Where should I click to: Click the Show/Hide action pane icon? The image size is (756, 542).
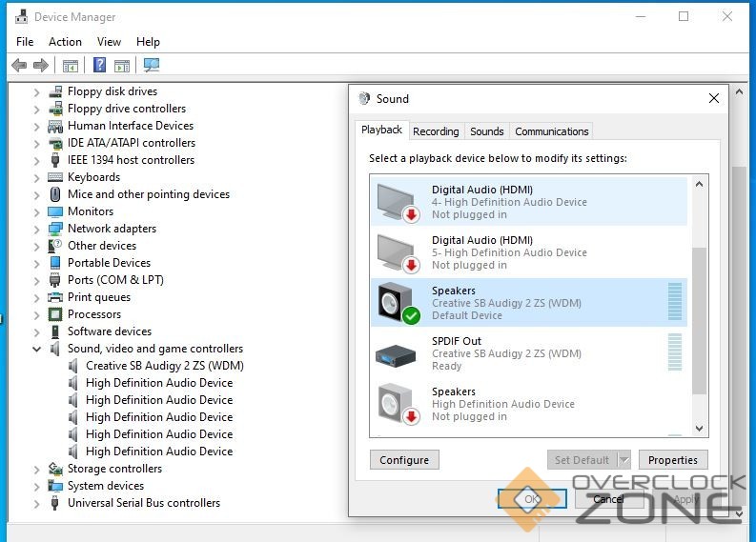coord(122,65)
